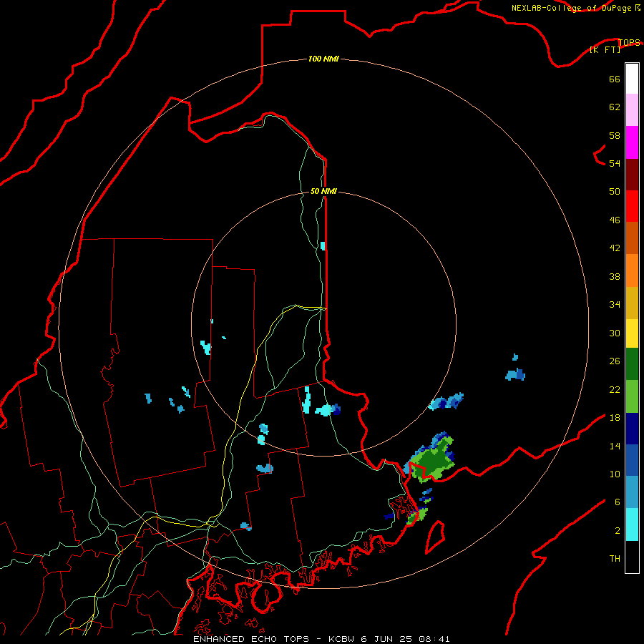Click the black TH legend swatch

[x=632, y=557]
